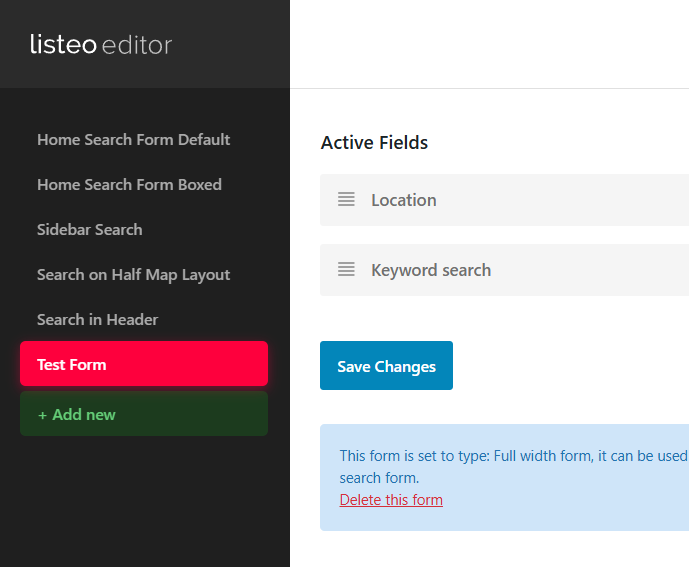Open Home Search Form Default
This screenshot has width=689, height=567.
133,140
